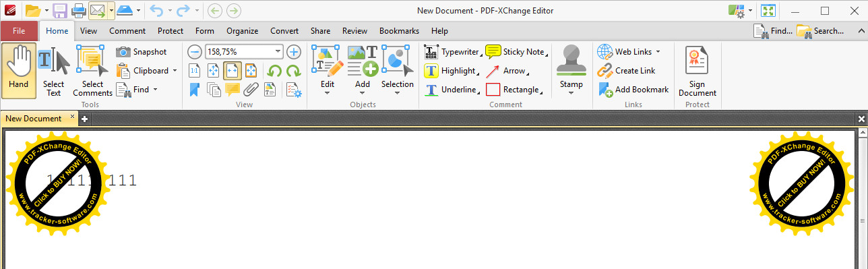The height and width of the screenshot is (269, 868).
Task: Click the Search... button at top right
Action: 820,31
